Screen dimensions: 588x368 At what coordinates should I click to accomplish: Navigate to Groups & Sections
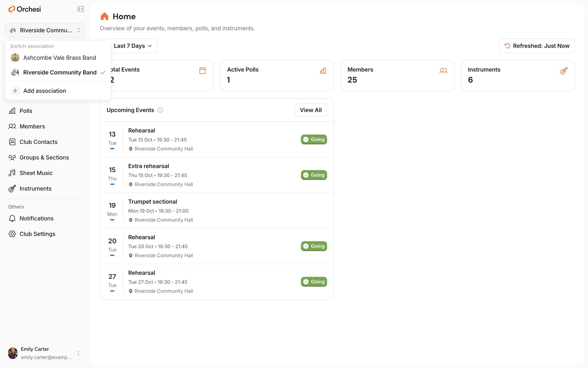tap(45, 157)
